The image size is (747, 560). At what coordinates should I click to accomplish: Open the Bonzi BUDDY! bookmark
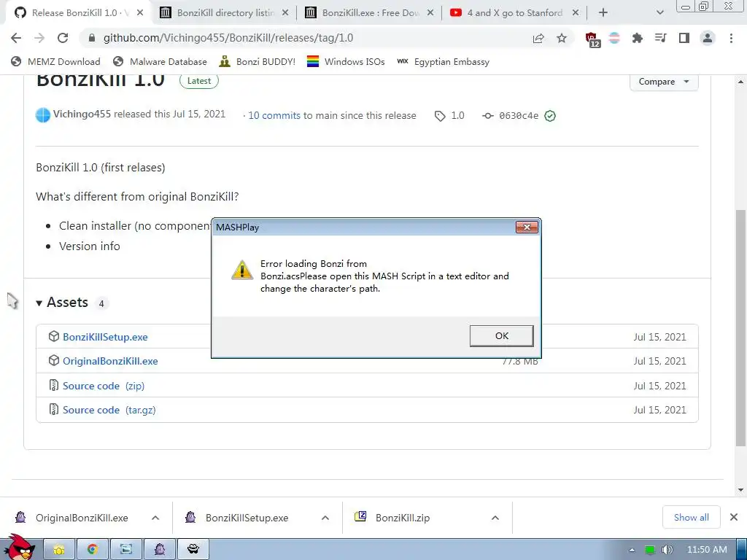pyautogui.click(x=258, y=61)
